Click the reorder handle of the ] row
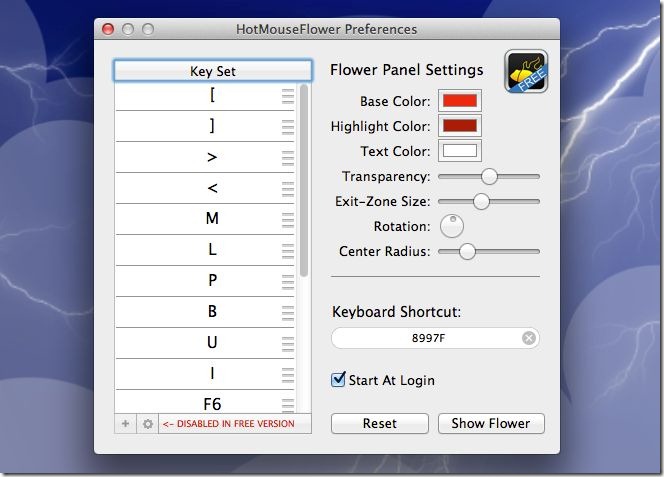The width and height of the screenshot is (664, 477). [288, 127]
